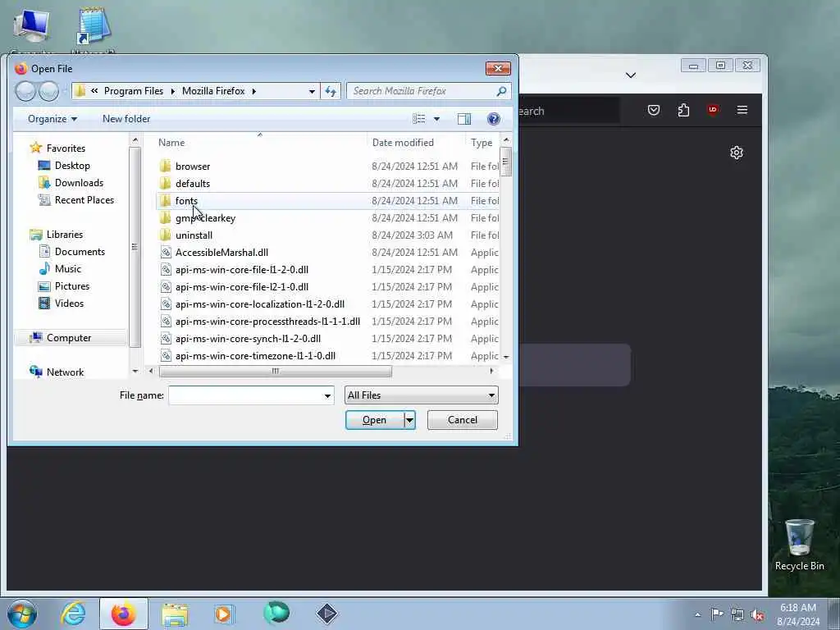
Task: Click the Firefox list all tabs chevron
Action: (x=631, y=75)
